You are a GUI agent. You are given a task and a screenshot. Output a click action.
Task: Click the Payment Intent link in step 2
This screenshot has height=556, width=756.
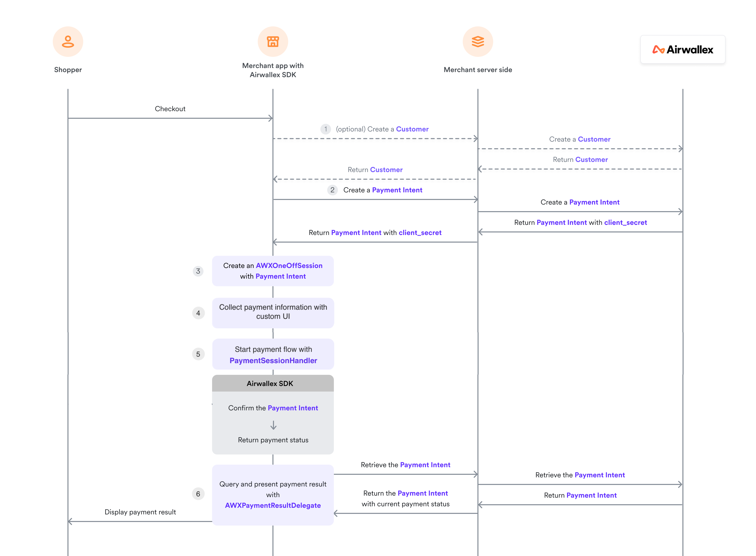coord(397,190)
